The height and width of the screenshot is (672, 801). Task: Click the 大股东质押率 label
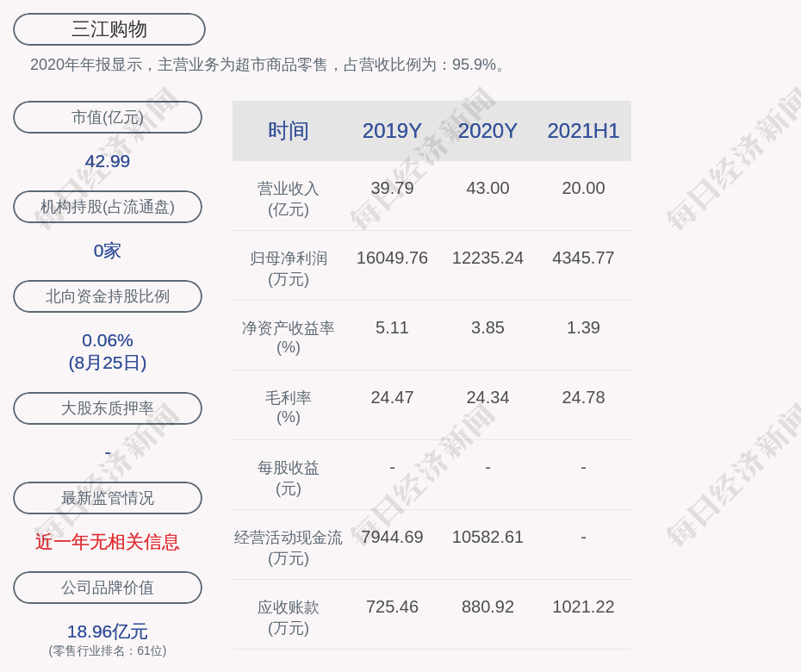pyautogui.click(x=108, y=408)
